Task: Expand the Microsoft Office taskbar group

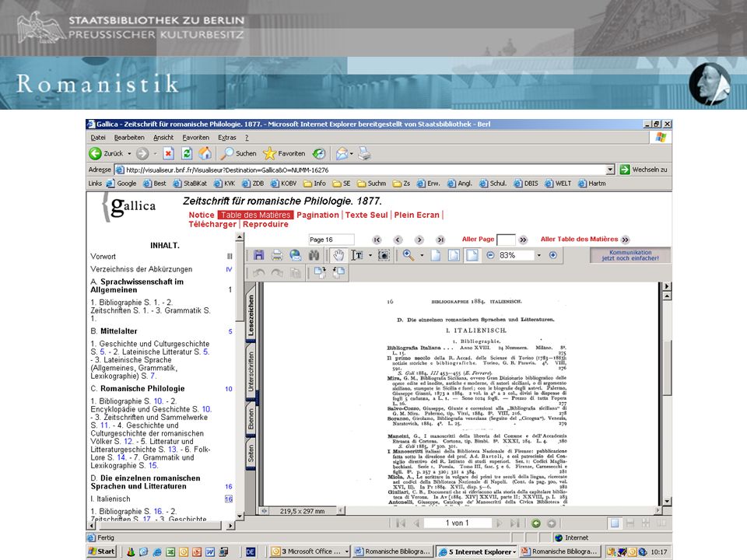Action: point(346,551)
